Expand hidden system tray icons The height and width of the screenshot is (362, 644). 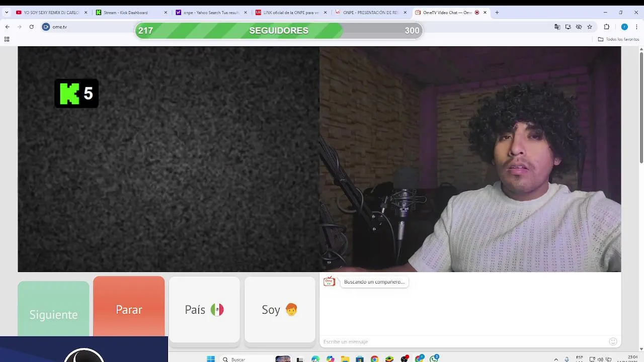coord(556,359)
